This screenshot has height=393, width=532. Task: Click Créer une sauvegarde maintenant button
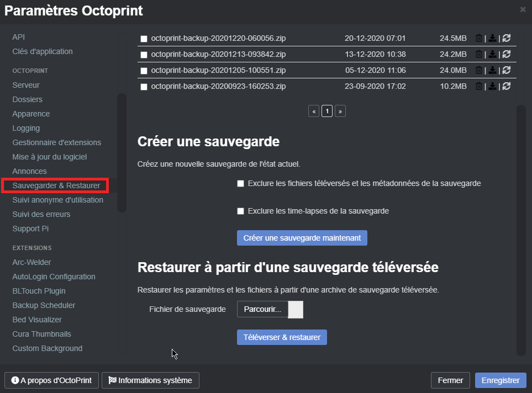click(302, 238)
